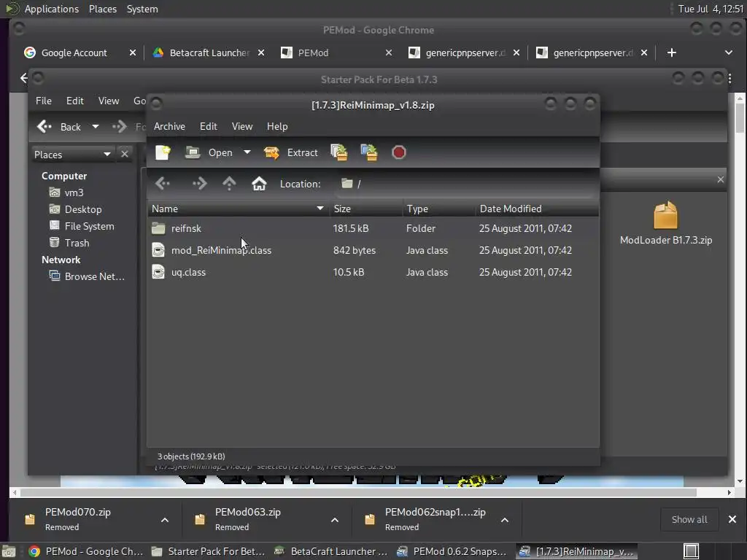This screenshot has width=747, height=560.
Task: Expand PEMod062snap1 download options
Action: click(505, 519)
